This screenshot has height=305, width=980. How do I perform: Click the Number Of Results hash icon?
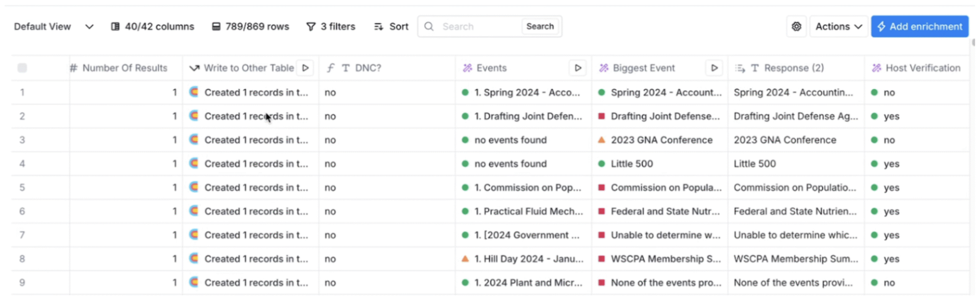coord(73,68)
